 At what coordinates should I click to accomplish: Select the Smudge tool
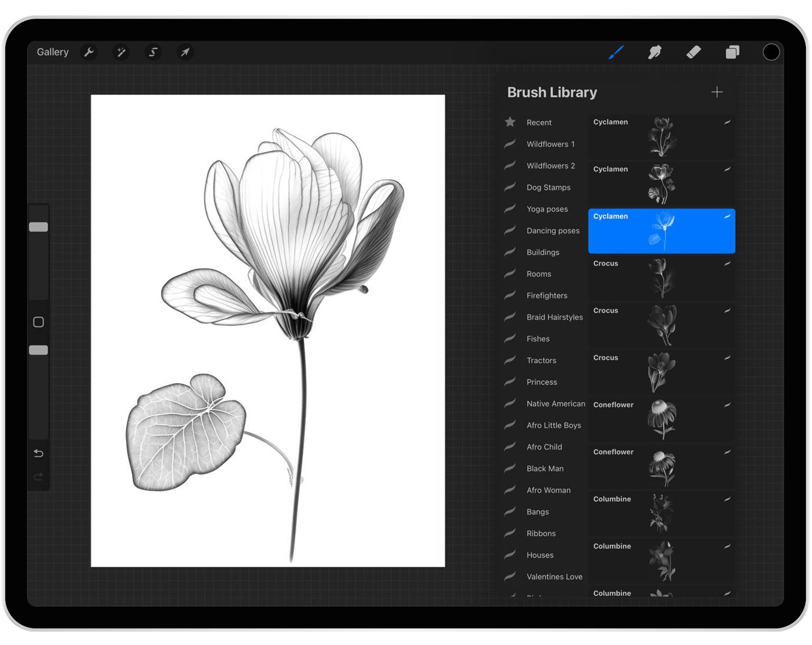654,52
